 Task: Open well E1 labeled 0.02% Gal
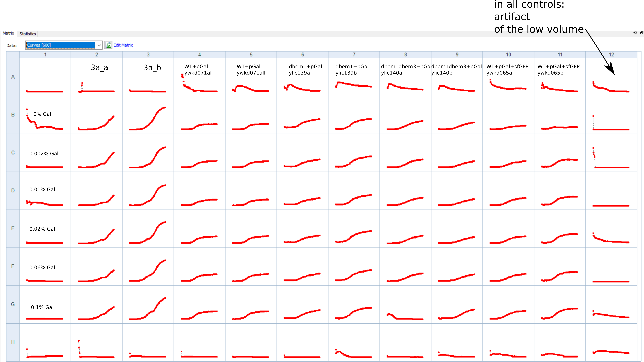tap(45, 229)
